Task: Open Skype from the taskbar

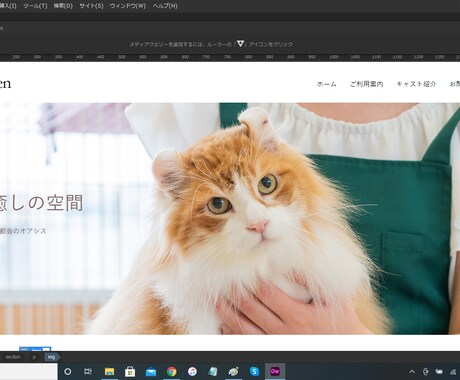Action: click(x=254, y=371)
